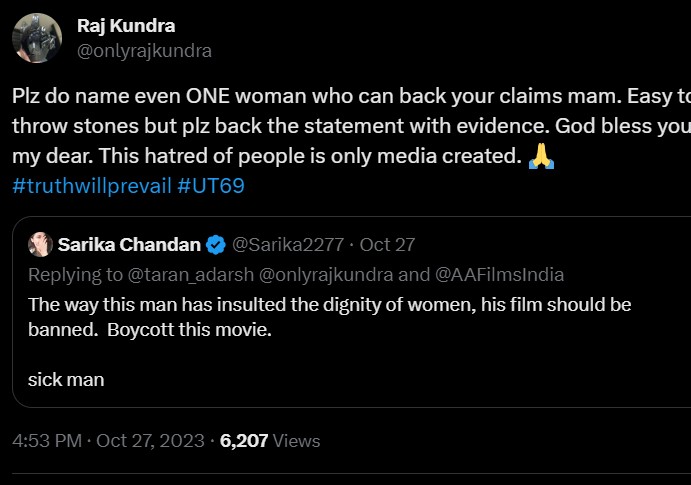
Task: Open the @onlyrajkundra handle below author name
Action: 144,50
